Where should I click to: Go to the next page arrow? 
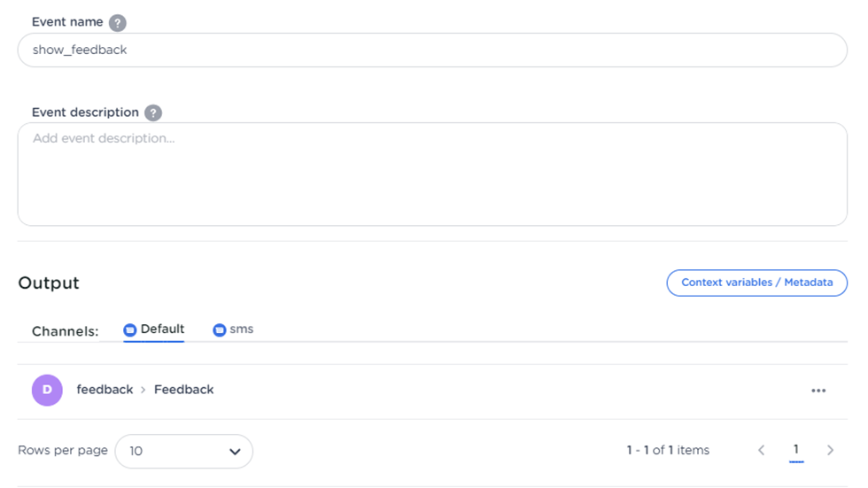pos(830,451)
